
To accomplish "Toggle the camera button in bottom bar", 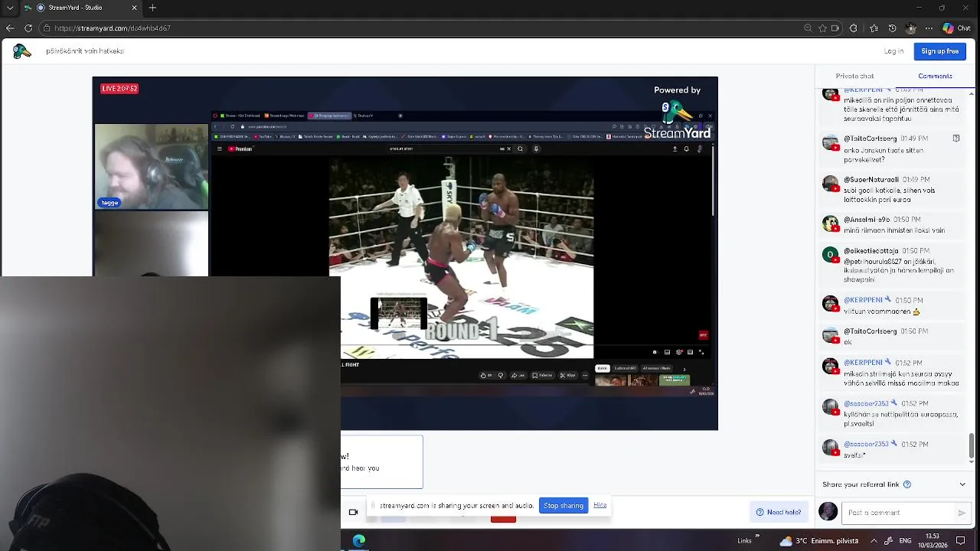I will pyautogui.click(x=353, y=512).
